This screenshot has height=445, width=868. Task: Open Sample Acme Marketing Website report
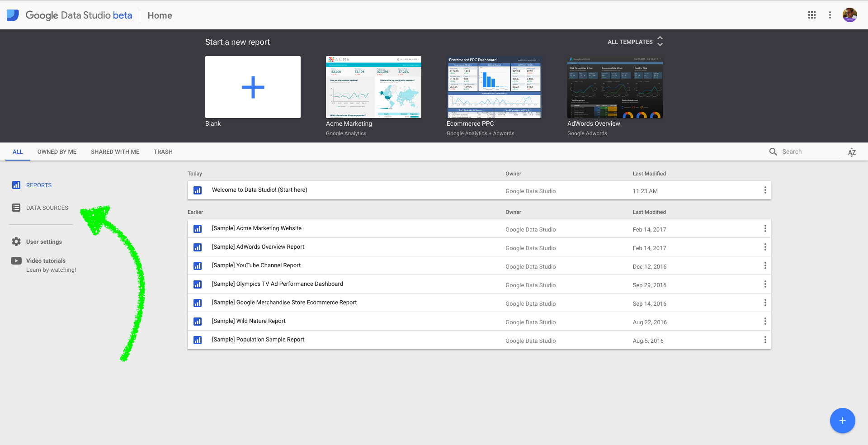pyautogui.click(x=257, y=228)
